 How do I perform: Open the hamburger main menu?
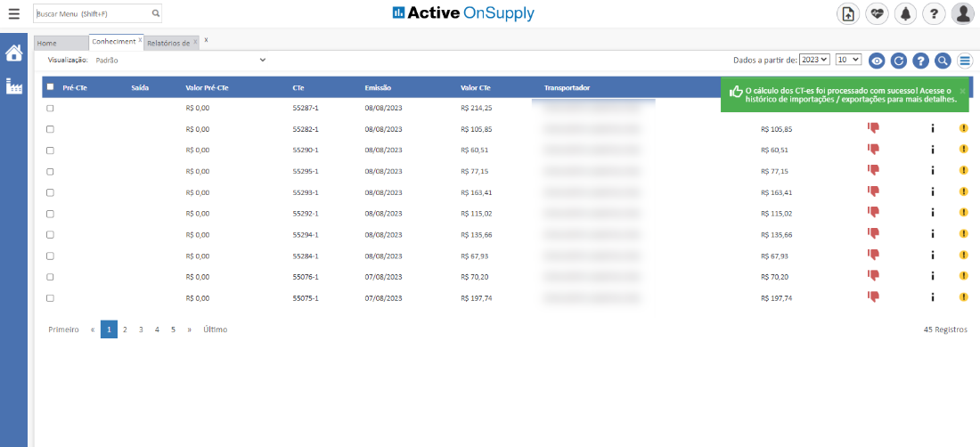click(x=13, y=13)
